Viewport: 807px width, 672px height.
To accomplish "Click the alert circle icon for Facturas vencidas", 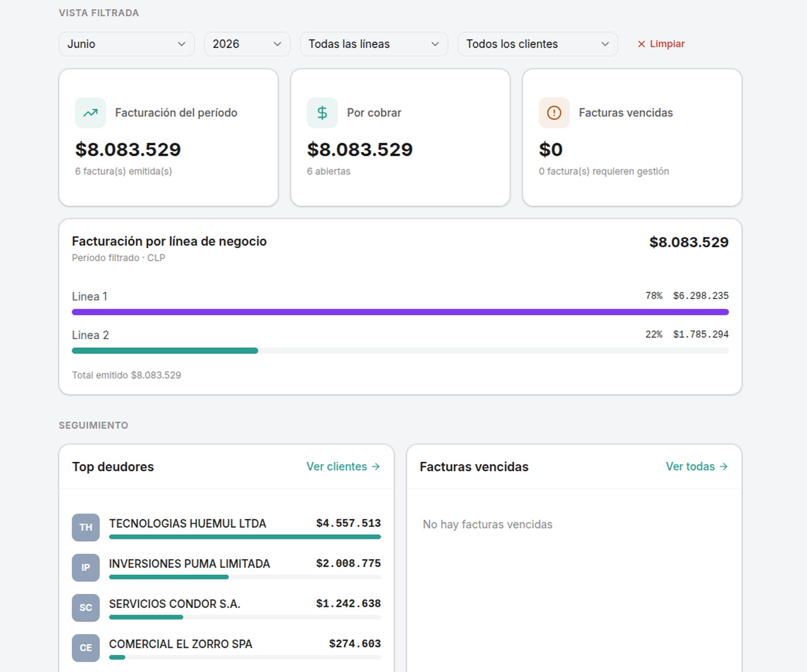I will pos(554,113).
